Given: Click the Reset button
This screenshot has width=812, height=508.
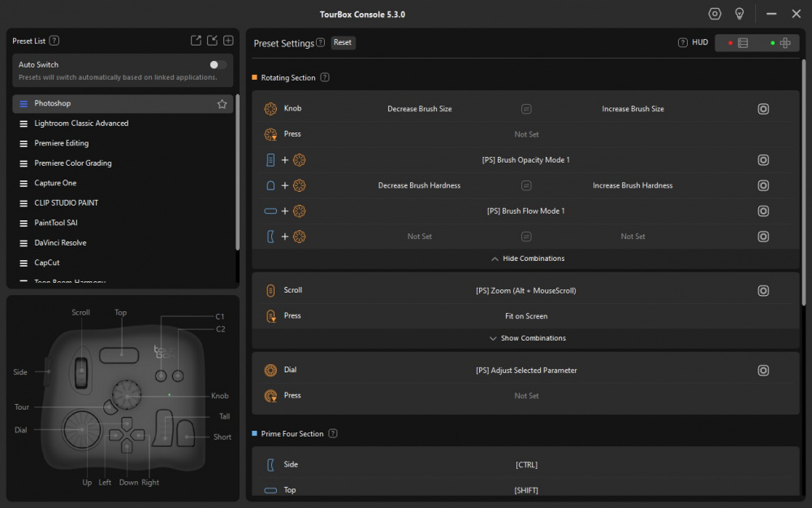Looking at the screenshot, I should (343, 42).
